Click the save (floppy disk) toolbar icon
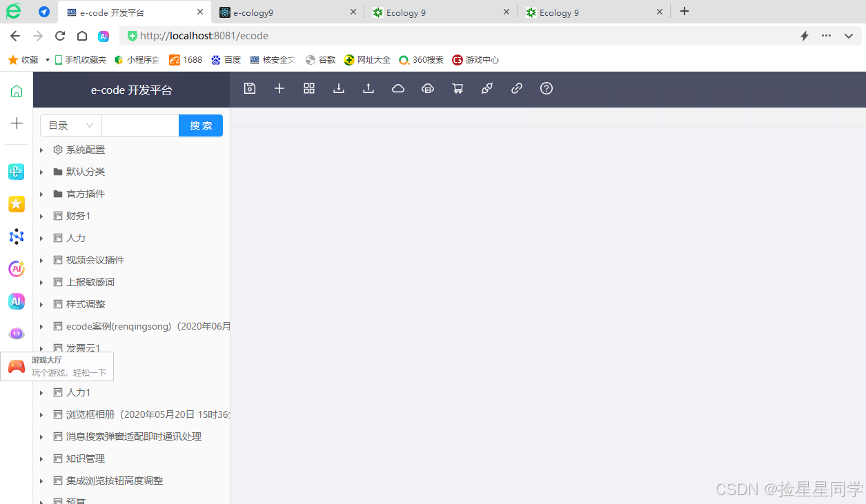 (250, 88)
